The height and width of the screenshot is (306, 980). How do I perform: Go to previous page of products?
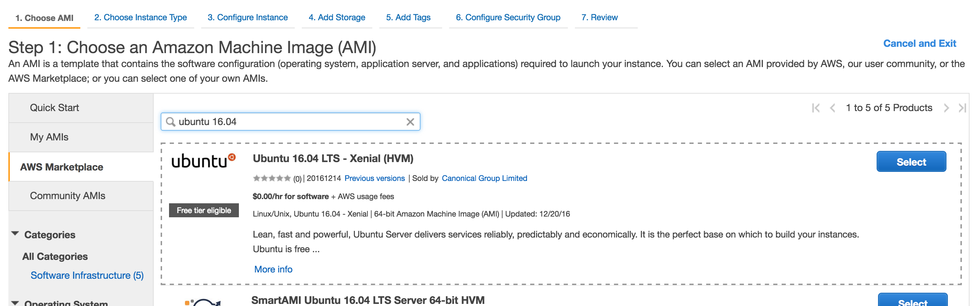tap(833, 108)
